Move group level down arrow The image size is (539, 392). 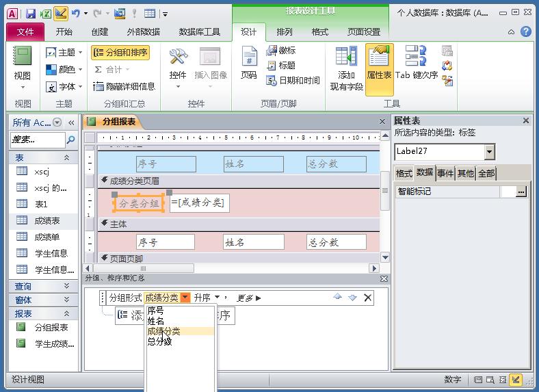pos(352,298)
